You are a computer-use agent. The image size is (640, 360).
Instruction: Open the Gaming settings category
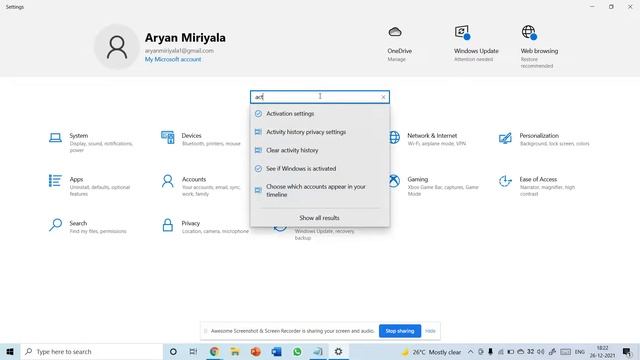click(433, 186)
